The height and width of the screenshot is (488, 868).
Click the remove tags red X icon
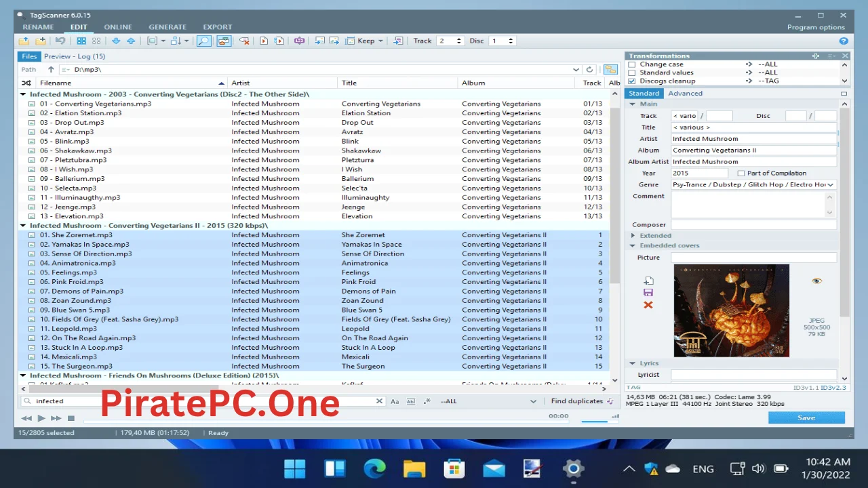244,41
